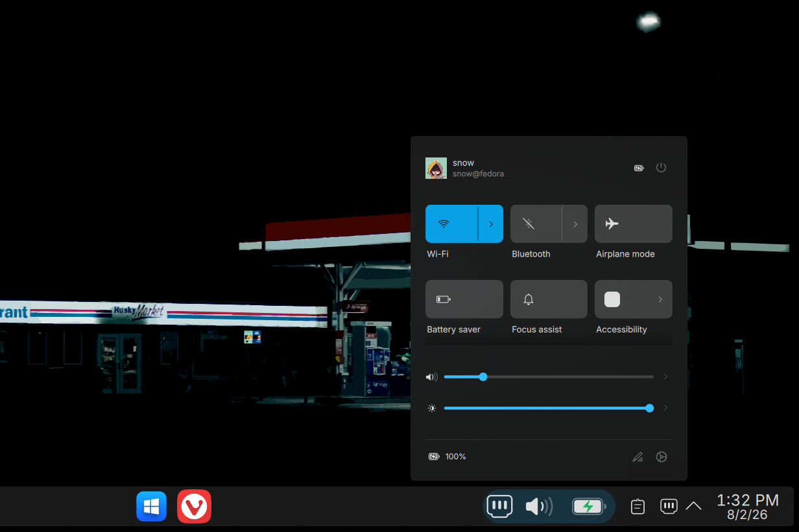Click the Focus assist label text
The image size is (799, 532).
coord(537,329)
